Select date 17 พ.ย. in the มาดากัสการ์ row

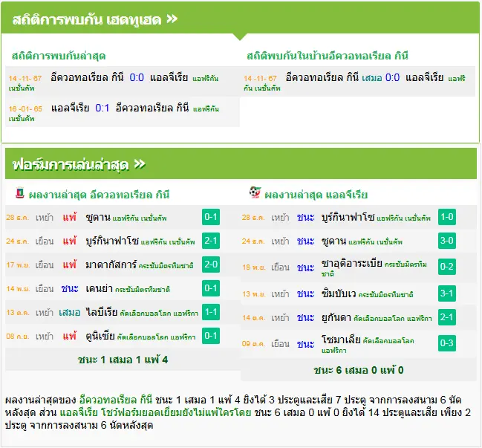pyautogui.click(x=18, y=264)
